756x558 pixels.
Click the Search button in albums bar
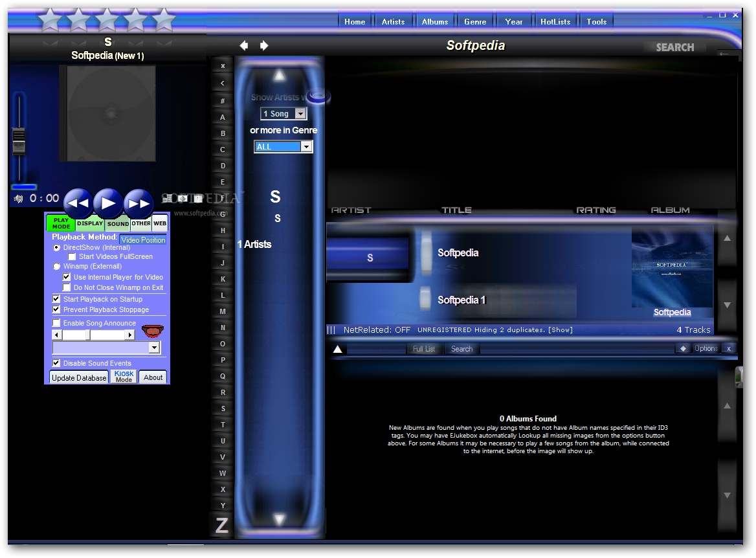click(x=461, y=349)
